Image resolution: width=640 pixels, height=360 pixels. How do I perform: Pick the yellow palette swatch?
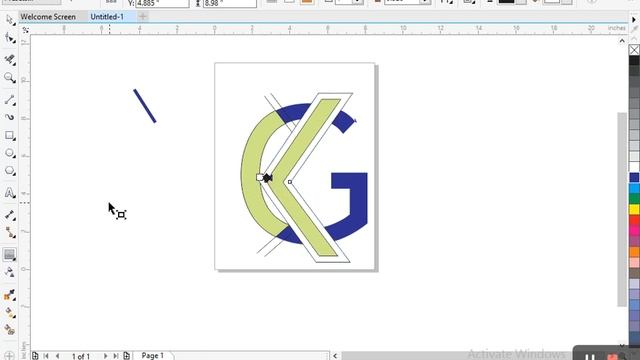[x=634, y=209]
